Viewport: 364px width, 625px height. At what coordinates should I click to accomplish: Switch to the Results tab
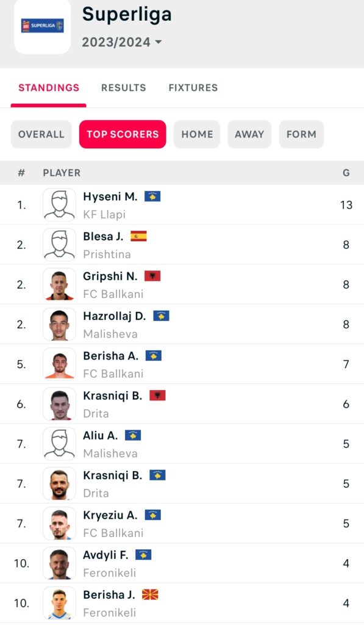(123, 88)
